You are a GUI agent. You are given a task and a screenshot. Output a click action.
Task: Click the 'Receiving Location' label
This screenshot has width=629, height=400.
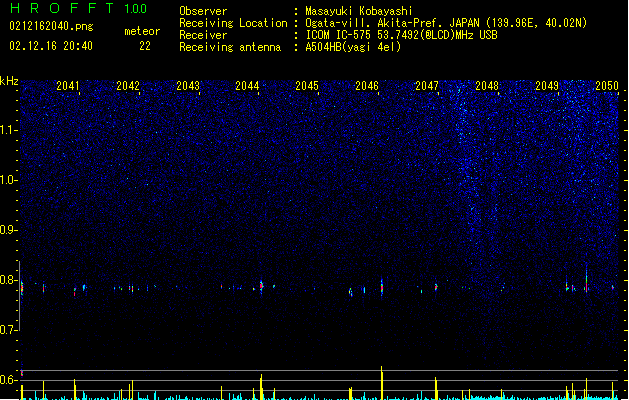tap(233, 23)
